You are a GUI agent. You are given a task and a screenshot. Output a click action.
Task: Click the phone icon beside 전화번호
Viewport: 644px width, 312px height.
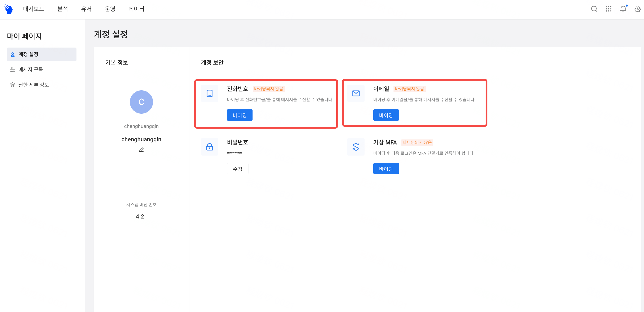coord(210,93)
